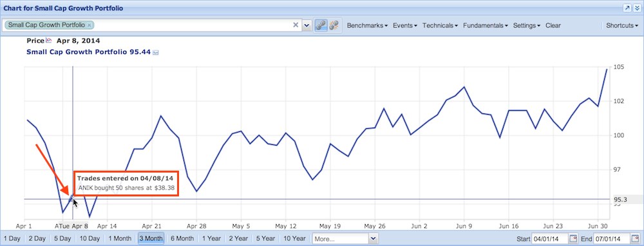Click the May 5 x-axis label
The height and width of the screenshot is (246, 644).
click(241, 226)
